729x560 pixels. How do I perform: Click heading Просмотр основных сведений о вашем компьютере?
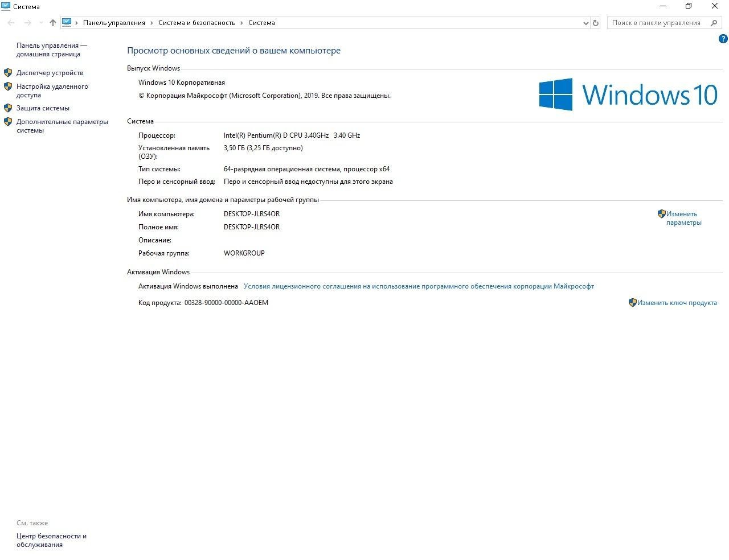point(234,51)
